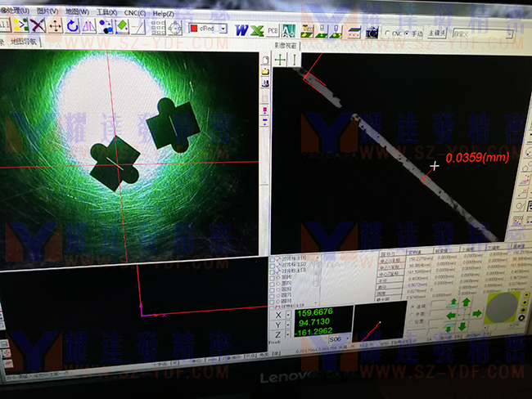Click the first green probe measure icon
Screen dimensions: 532x399
tap(308, 31)
